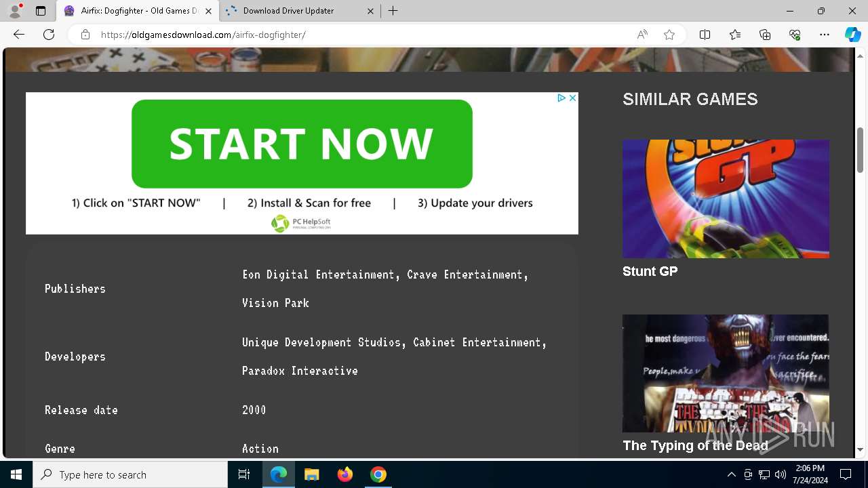The height and width of the screenshot is (488, 868).
Task: Open the browser profile icon
Action: tap(15, 11)
